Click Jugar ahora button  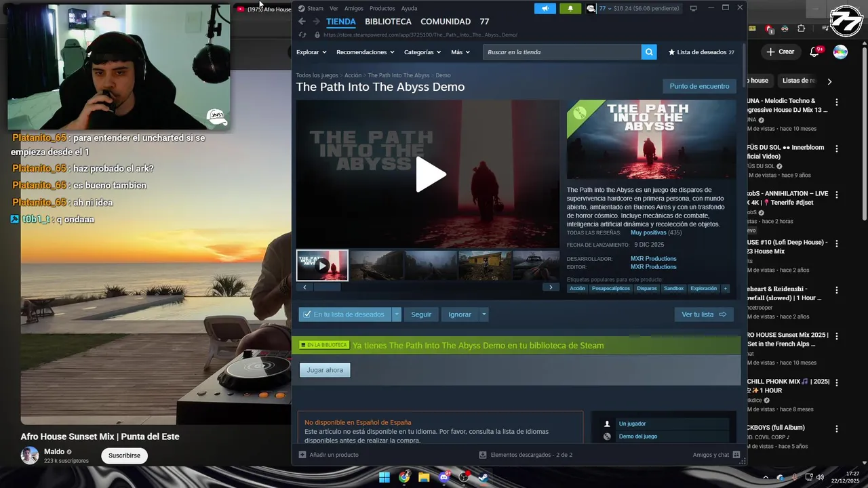[325, 370]
